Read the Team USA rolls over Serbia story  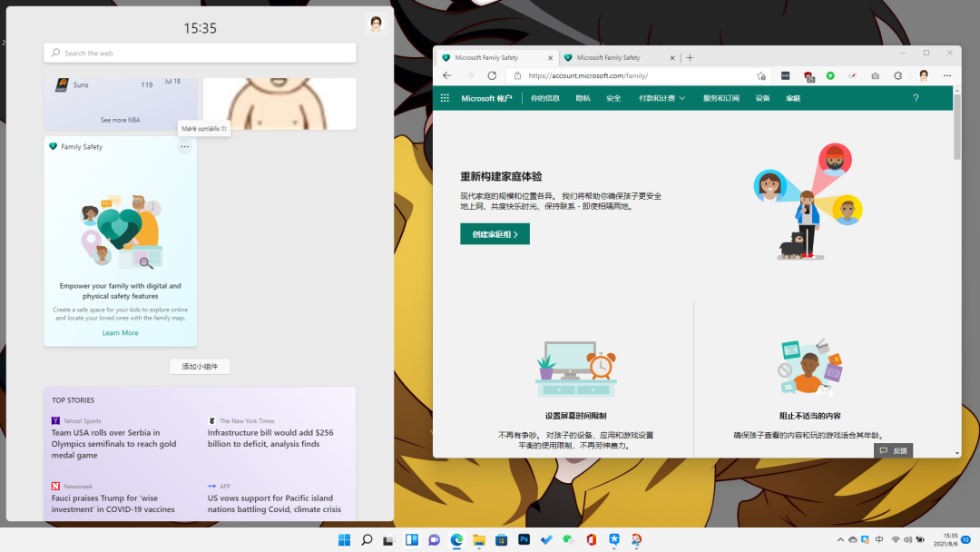click(x=113, y=444)
